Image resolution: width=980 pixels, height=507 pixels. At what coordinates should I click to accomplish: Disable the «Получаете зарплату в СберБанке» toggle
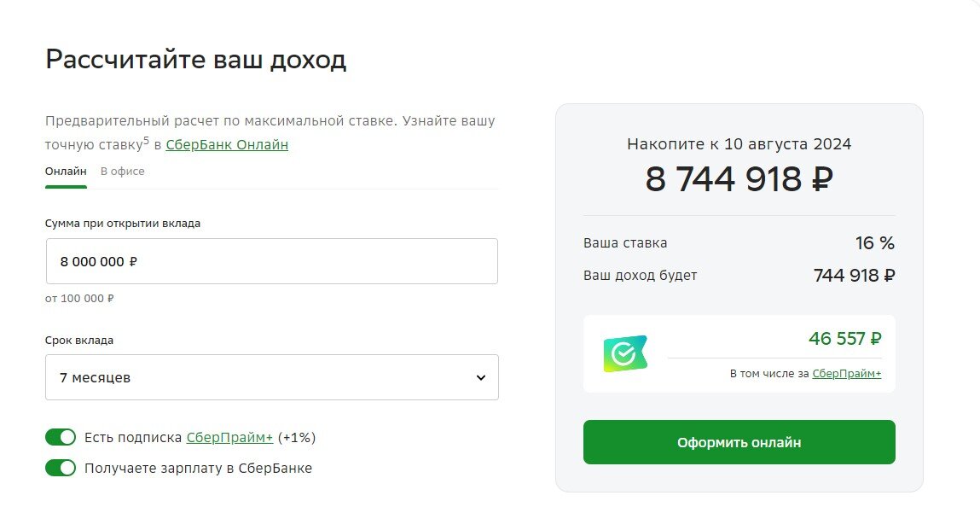point(60,468)
